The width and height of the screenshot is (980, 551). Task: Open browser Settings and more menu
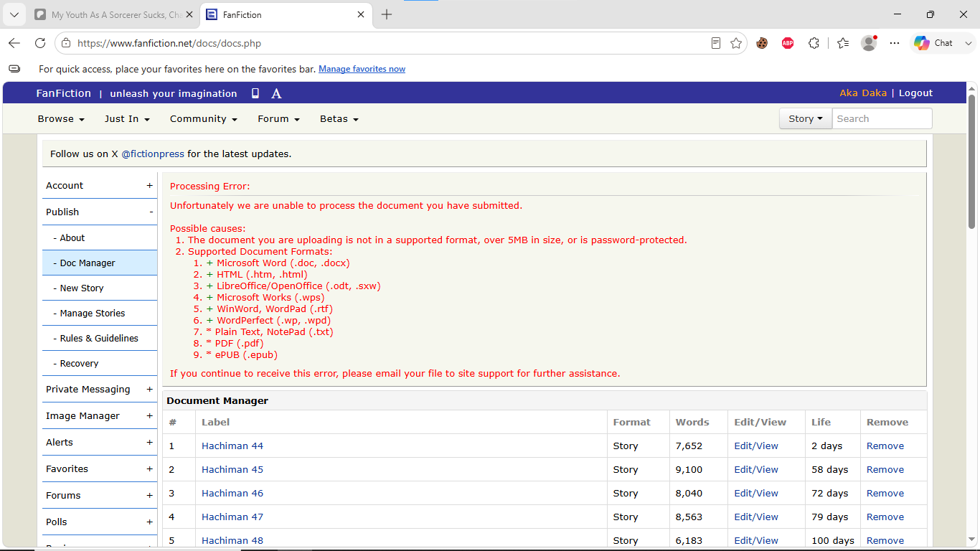point(895,43)
